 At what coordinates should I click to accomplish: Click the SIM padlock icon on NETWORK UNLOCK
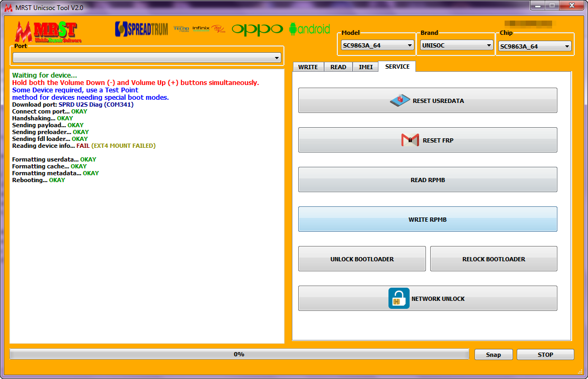click(399, 298)
